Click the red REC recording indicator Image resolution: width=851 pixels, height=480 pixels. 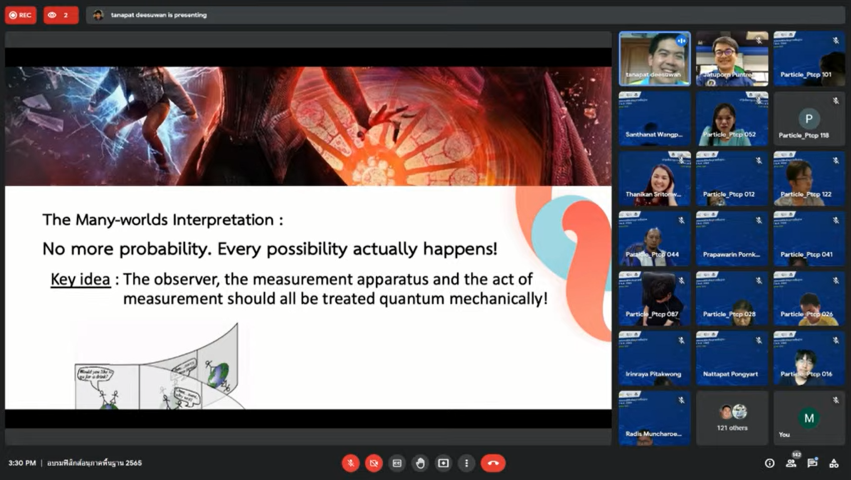[x=21, y=15]
